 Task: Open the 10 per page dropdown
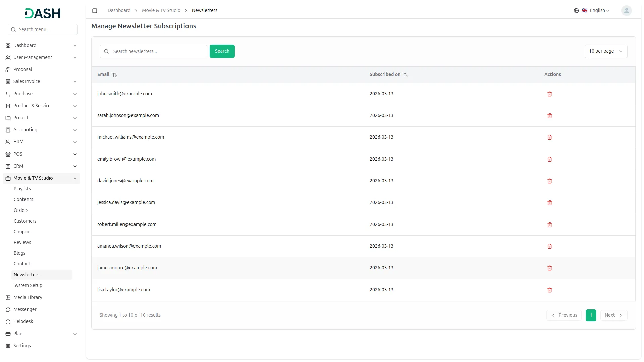(x=605, y=51)
